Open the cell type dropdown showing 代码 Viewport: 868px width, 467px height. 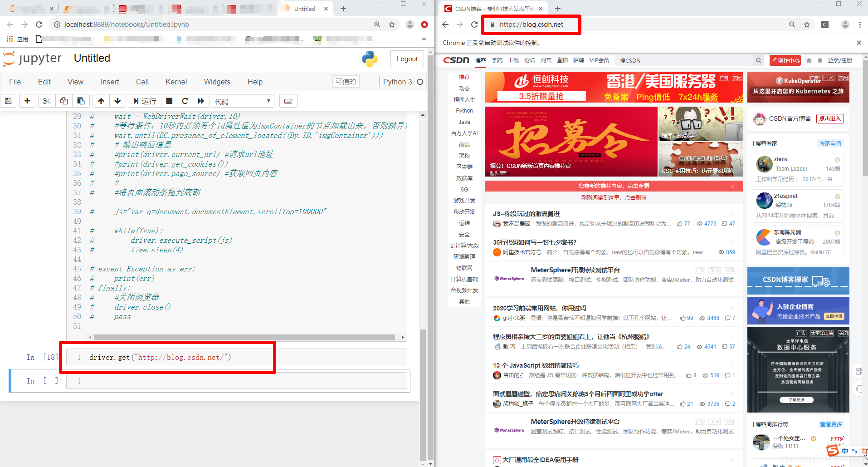243,101
